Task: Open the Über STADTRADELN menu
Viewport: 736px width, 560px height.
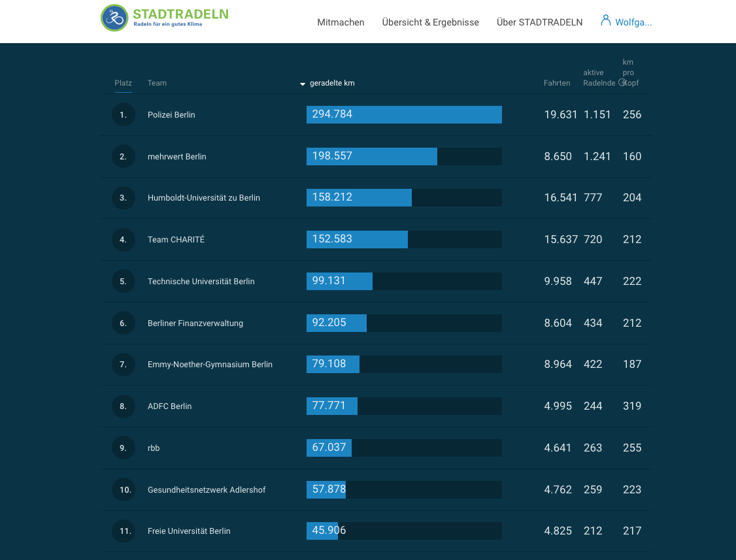Action: pos(539,22)
